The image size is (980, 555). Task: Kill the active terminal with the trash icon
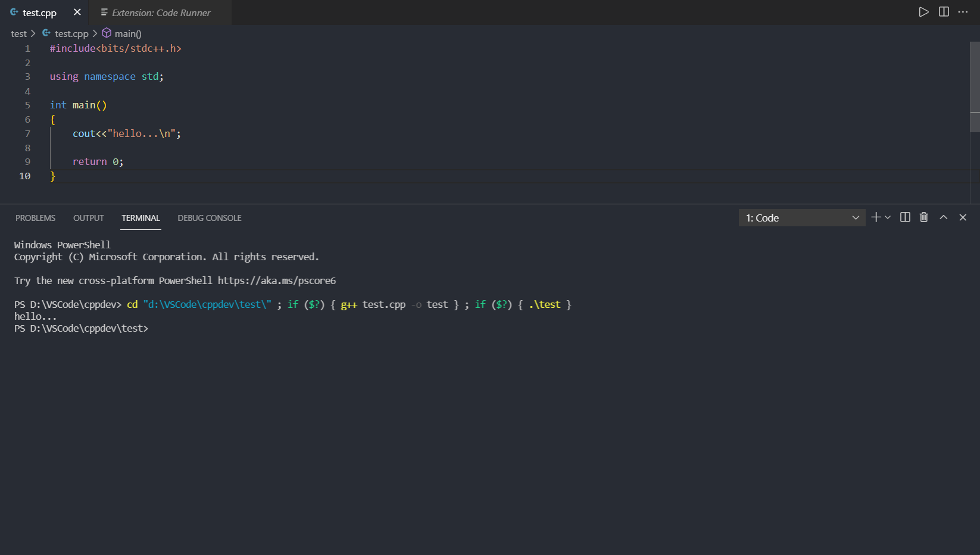[923, 217]
